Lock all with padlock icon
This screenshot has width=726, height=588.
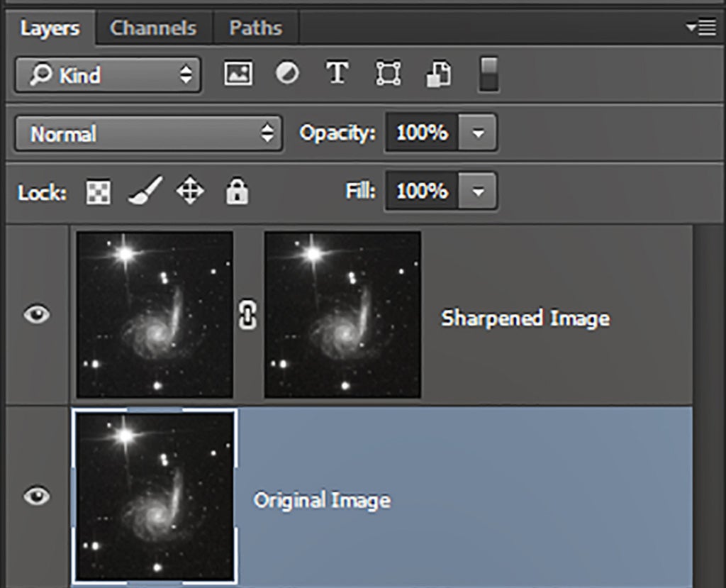pos(237,191)
